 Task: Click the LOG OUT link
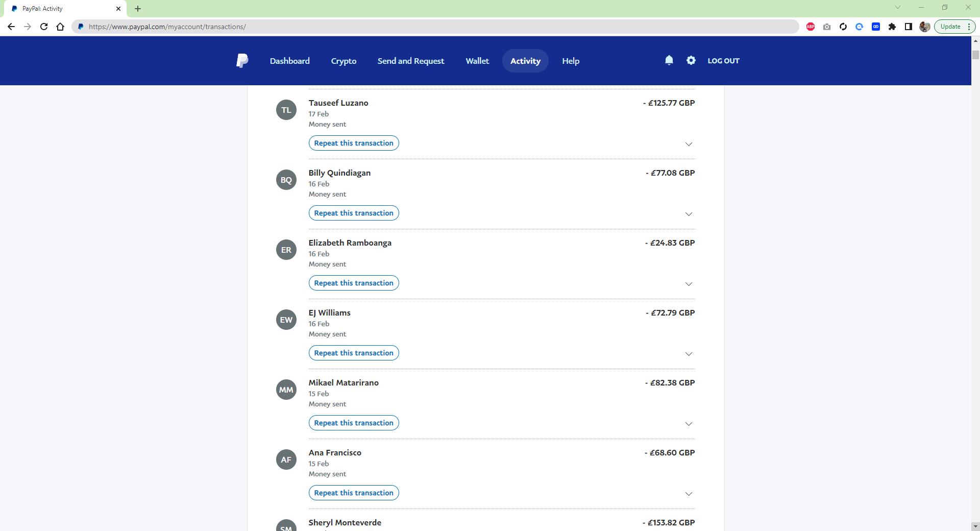coord(723,61)
